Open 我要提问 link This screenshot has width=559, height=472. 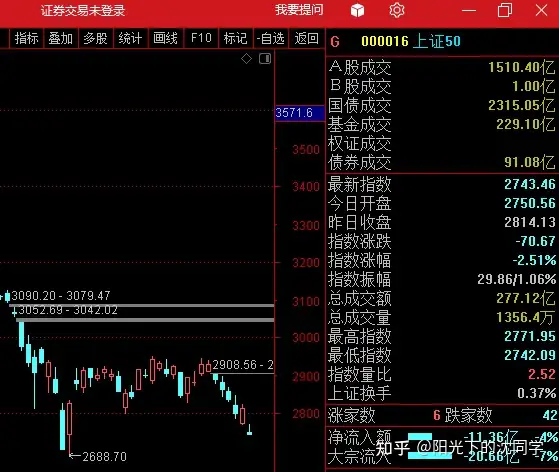click(x=299, y=10)
